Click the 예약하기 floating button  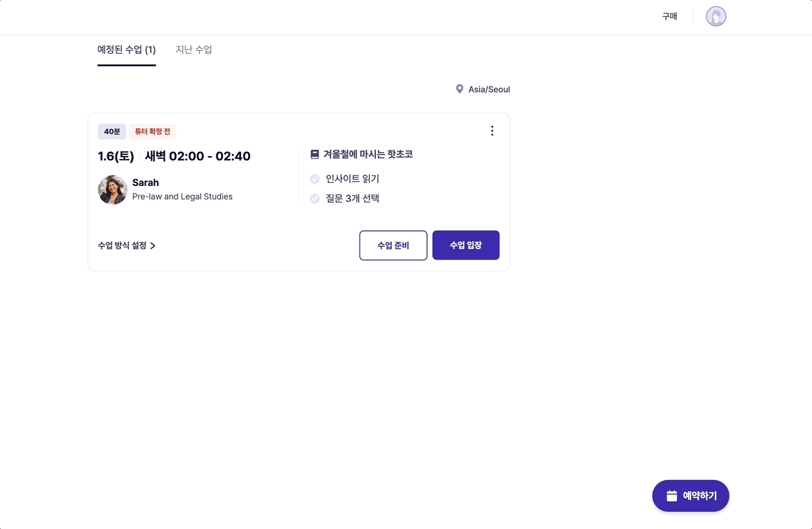click(x=690, y=496)
